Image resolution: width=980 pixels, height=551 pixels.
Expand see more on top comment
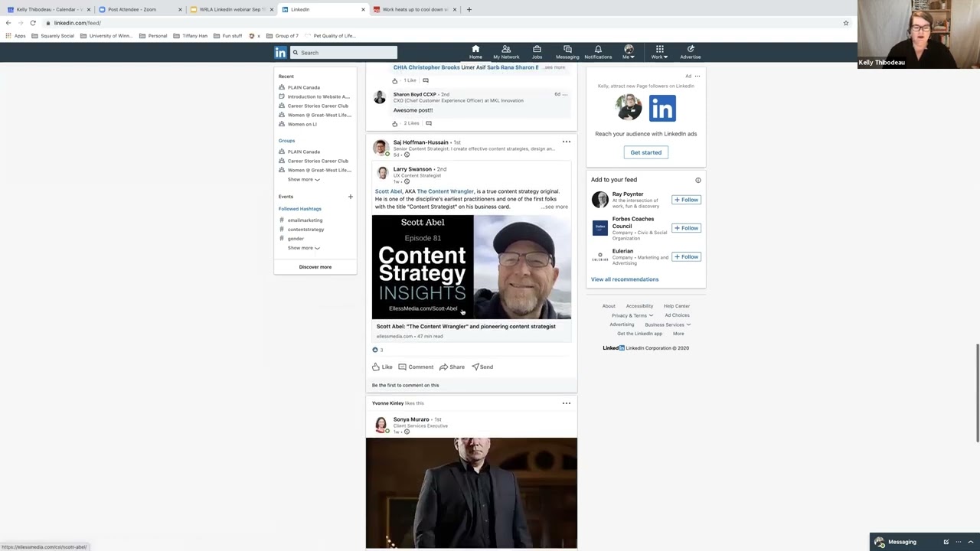554,67
